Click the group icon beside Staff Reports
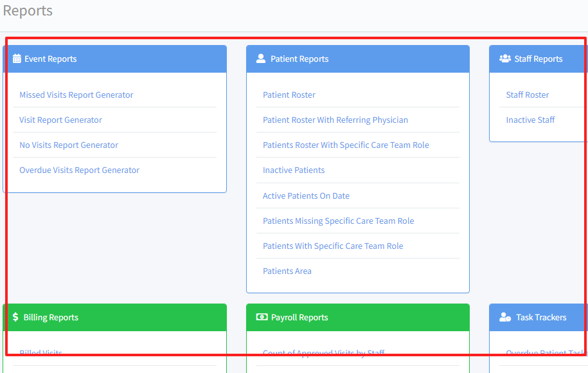588x373 pixels. coord(505,59)
